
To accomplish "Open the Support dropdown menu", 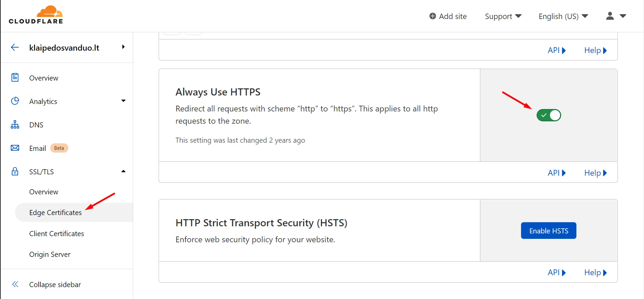I will [x=503, y=16].
